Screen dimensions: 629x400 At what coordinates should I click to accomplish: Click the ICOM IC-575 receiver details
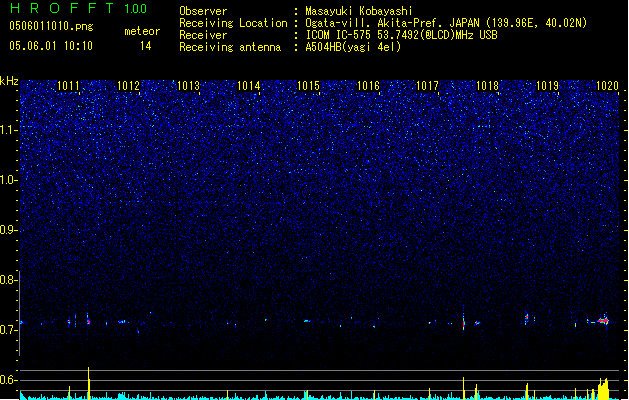click(x=401, y=35)
